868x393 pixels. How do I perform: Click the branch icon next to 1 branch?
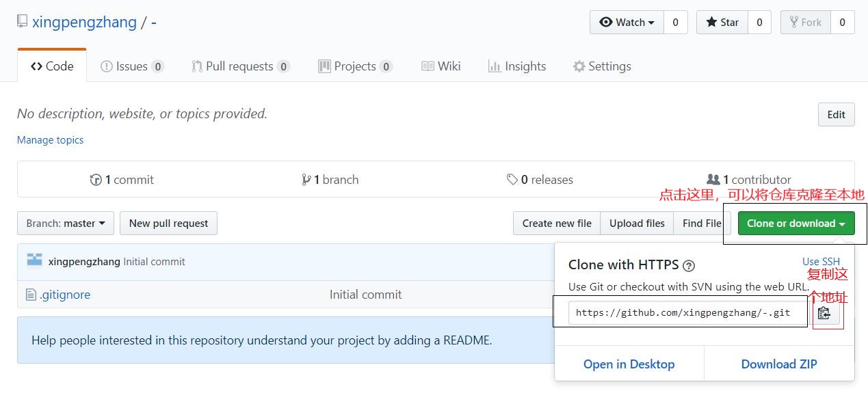(306, 180)
